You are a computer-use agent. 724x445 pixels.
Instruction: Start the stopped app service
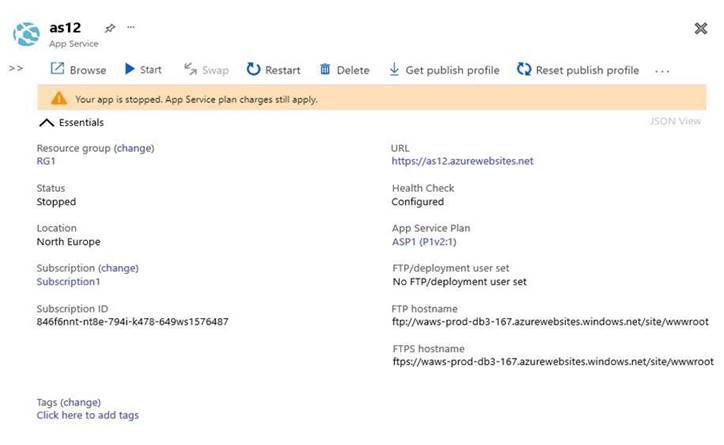click(x=130, y=70)
